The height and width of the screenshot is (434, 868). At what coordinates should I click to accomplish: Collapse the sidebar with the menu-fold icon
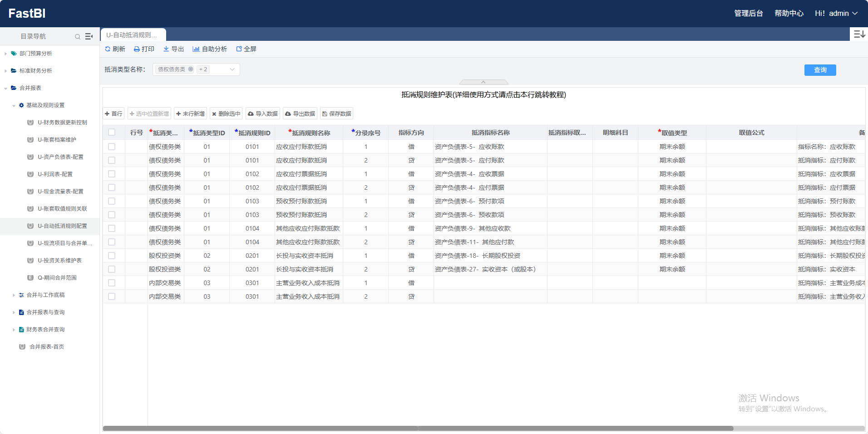tap(89, 36)
